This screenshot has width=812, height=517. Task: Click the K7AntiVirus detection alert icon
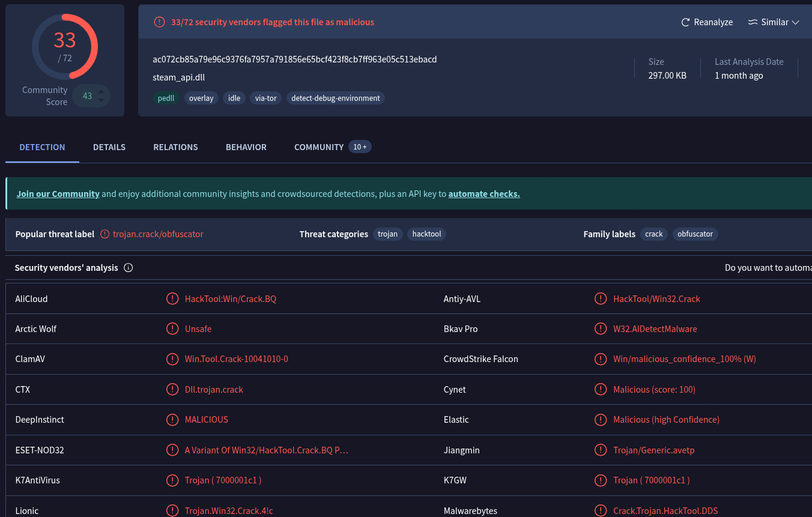pos(172,480)
